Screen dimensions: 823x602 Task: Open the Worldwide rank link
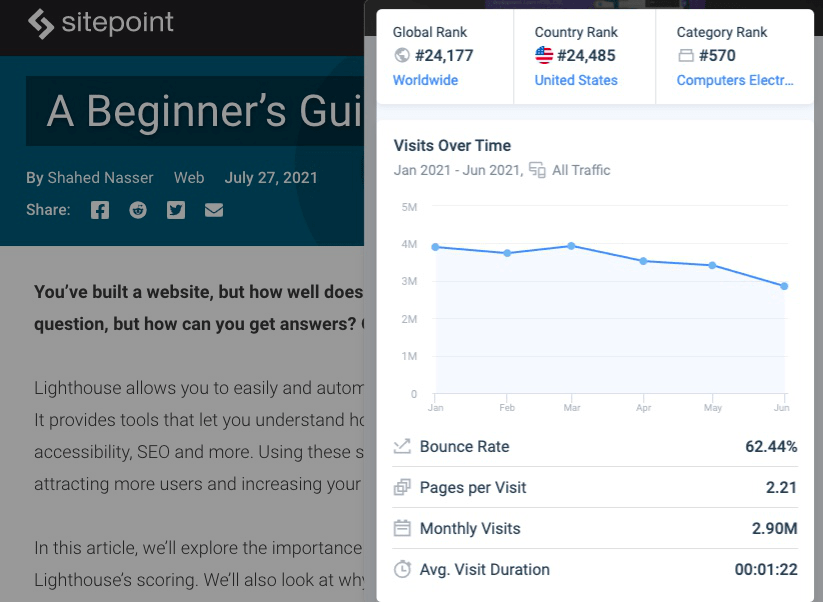point(425,80)
